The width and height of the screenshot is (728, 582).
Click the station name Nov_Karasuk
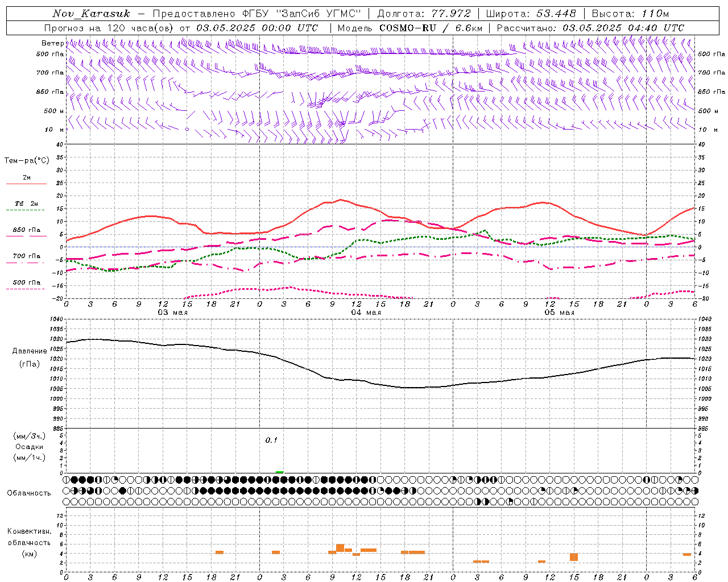click(x=91, y=13)
